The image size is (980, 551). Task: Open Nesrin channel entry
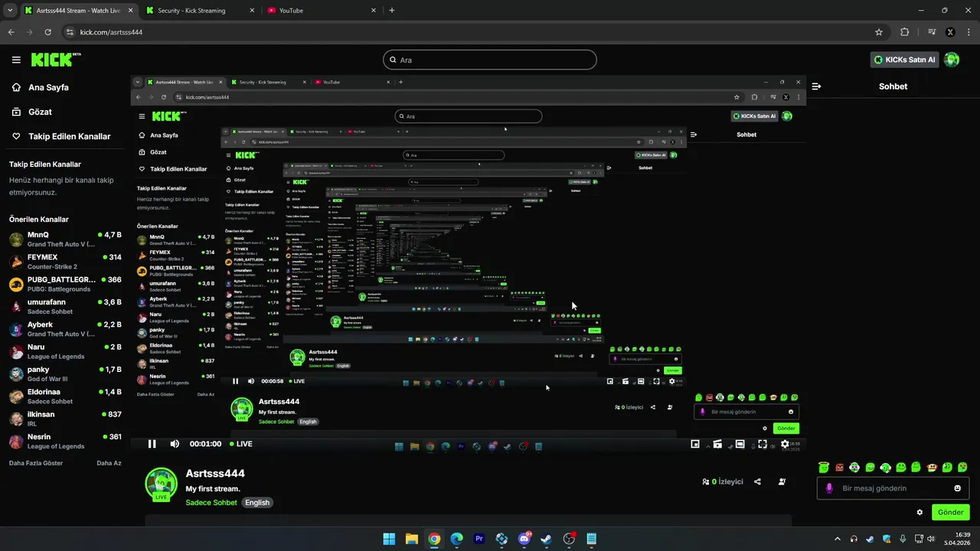pos(64,441)
